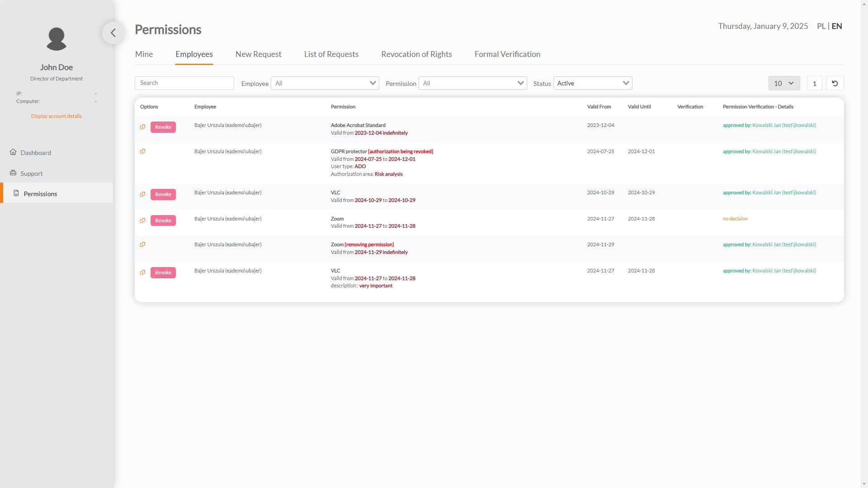
Task: Click the refresh icon next to the page number
Action: click(835, 83)
